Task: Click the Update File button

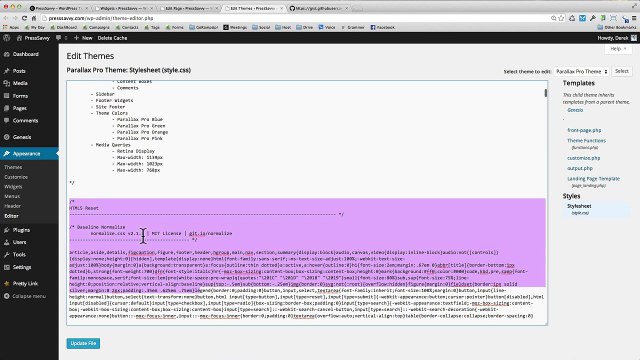Action: [83, 343]
